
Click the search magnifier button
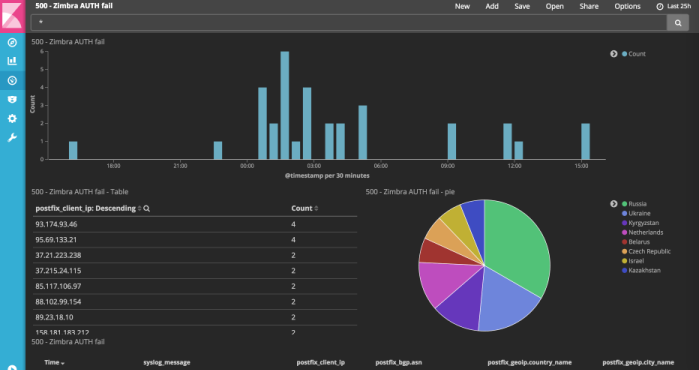point(678,23)
